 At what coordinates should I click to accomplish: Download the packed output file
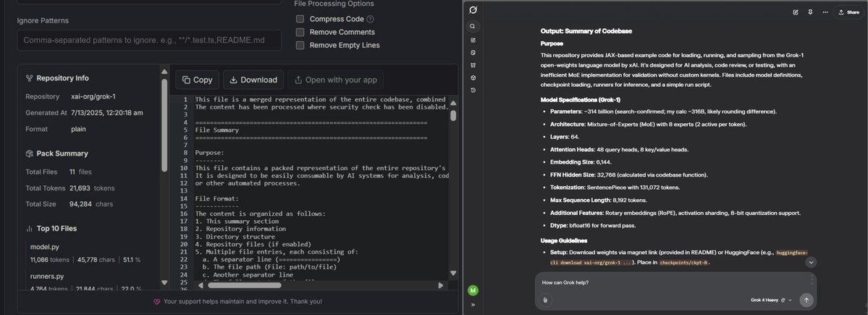[253, 80]
